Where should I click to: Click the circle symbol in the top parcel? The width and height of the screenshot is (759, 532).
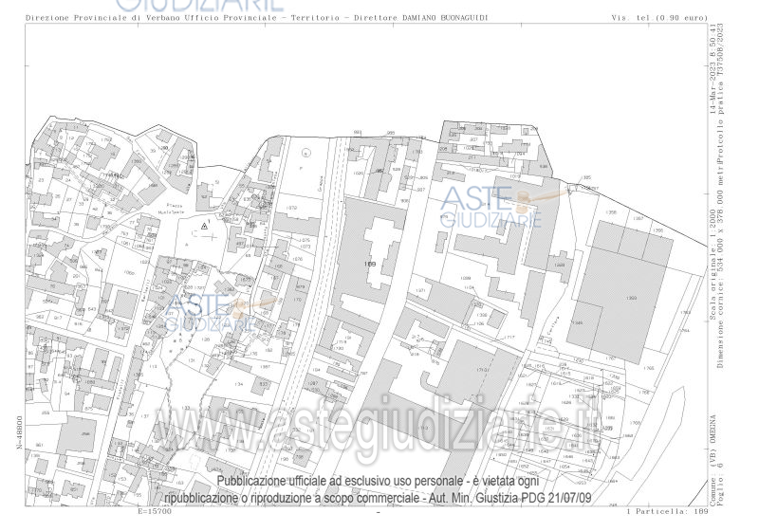click(305, 153)
